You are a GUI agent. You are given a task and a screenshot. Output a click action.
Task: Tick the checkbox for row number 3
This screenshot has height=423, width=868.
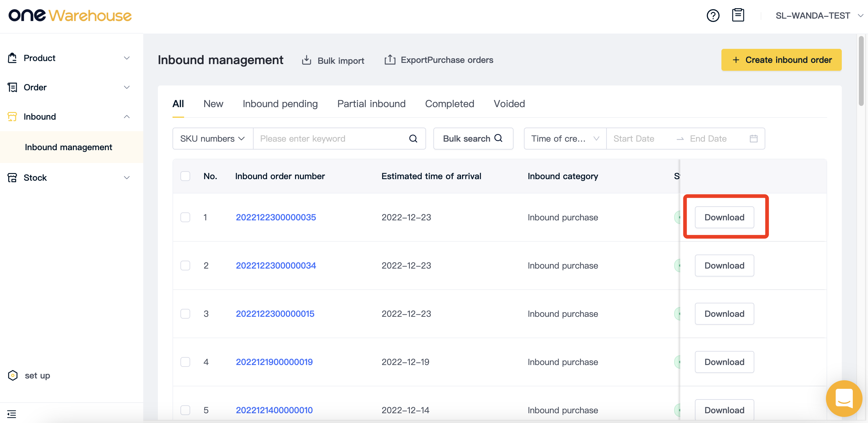(x=185, y=314)
